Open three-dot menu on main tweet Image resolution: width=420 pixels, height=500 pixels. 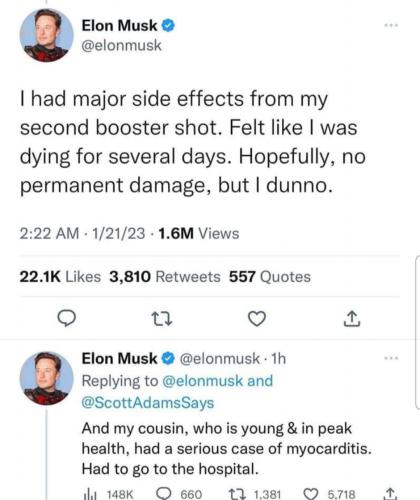point(391,25)
